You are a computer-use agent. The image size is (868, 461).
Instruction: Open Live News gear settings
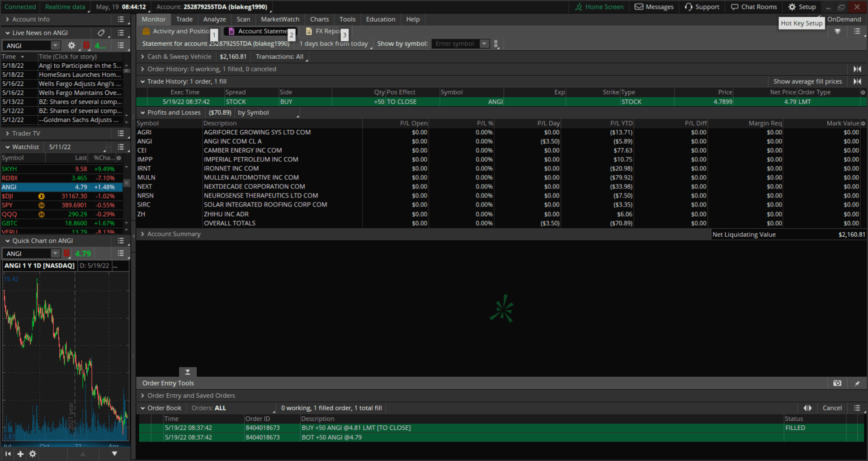pos(71,46)
